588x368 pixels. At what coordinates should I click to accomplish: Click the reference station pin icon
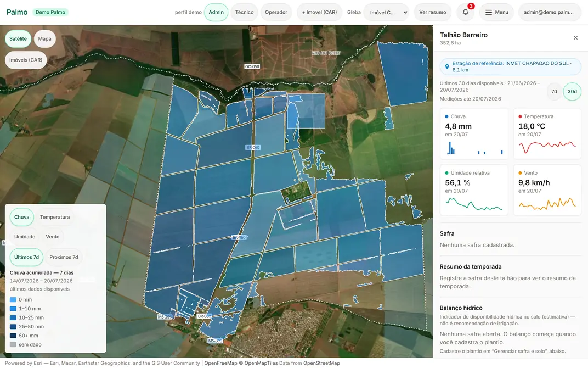click(446, 66)
